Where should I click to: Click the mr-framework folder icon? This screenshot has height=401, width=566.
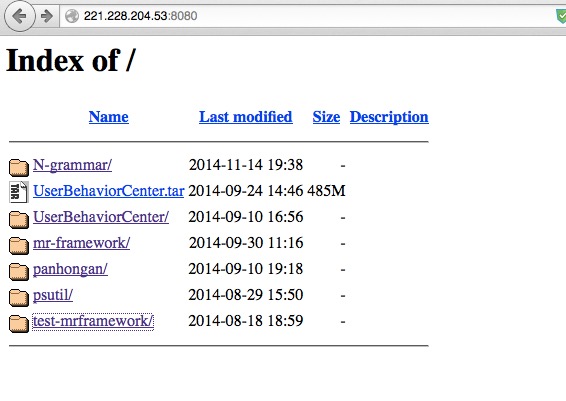click(x=19, y=245)
